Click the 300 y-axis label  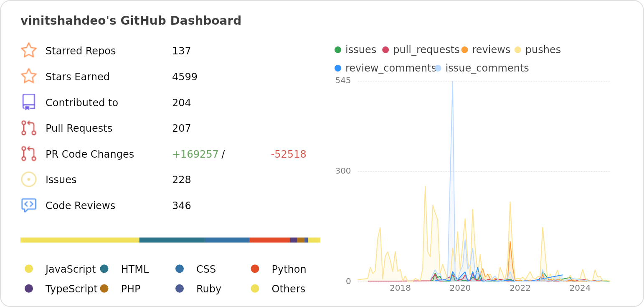pyautogui.click(x=343, y=171)
